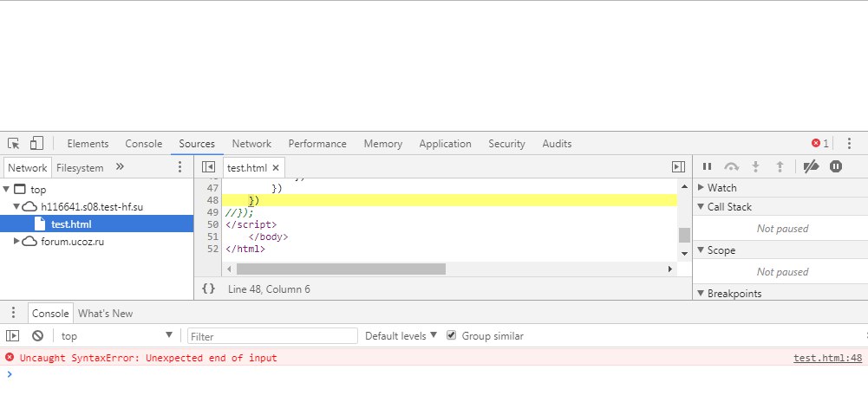868x415 pixels.
Task: Click the Uncaught SyntaxError message text
Action: (x=148, y=358)
